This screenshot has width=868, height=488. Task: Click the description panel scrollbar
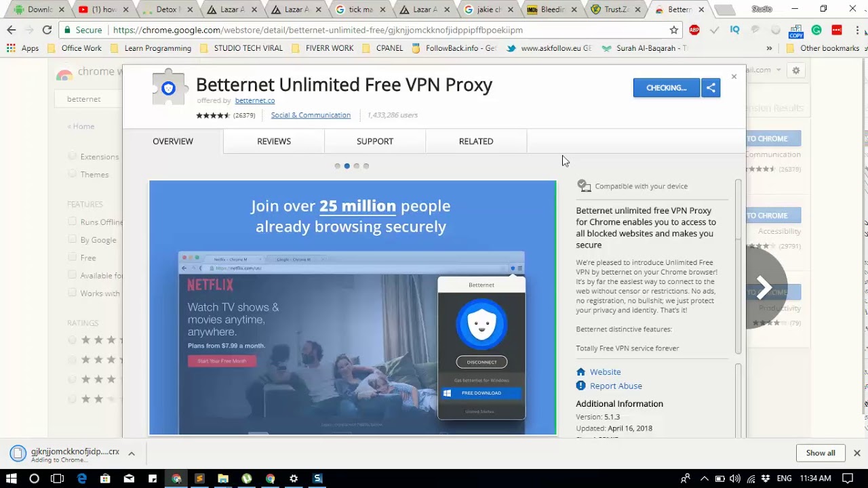[738, 266]
